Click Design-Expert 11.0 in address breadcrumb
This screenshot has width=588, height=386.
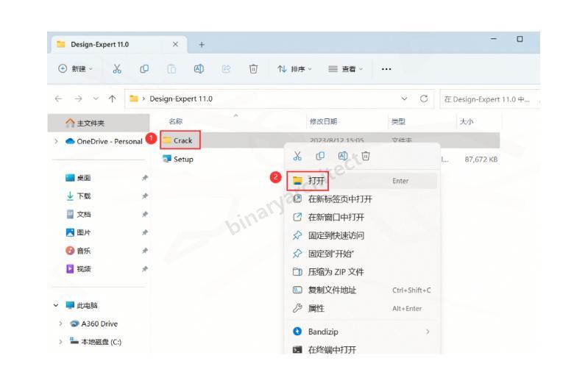(x=181, y=99)
